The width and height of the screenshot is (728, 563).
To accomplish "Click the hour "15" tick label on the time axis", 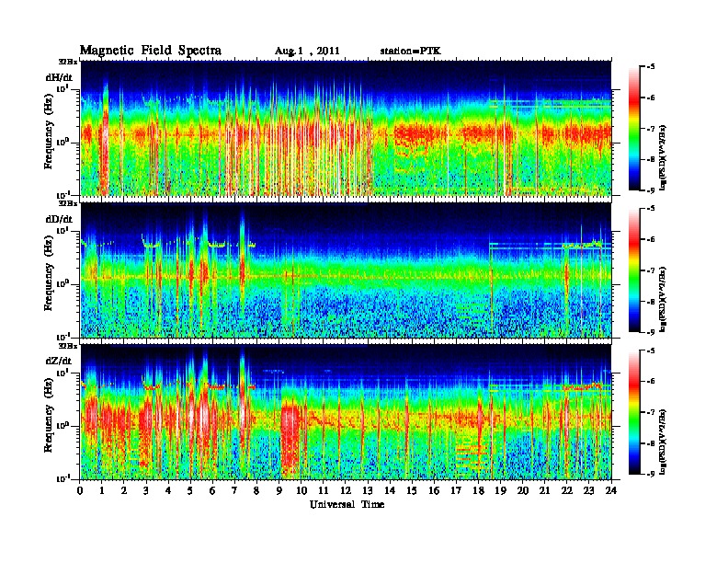I will 412,490.
